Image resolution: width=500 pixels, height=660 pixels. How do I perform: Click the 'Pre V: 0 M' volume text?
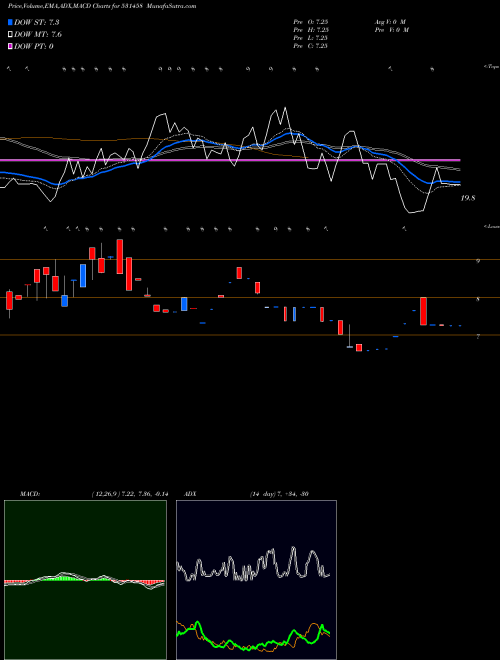coord(391,30)
